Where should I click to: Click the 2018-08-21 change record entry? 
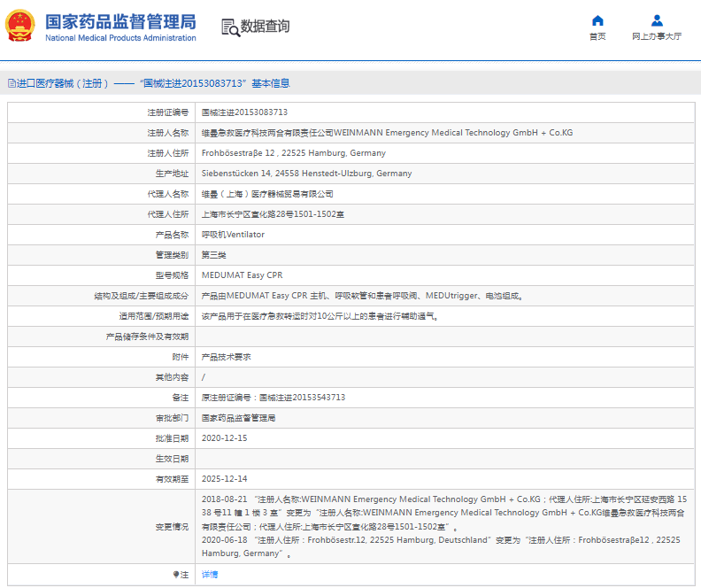click(x=444, y=513)
